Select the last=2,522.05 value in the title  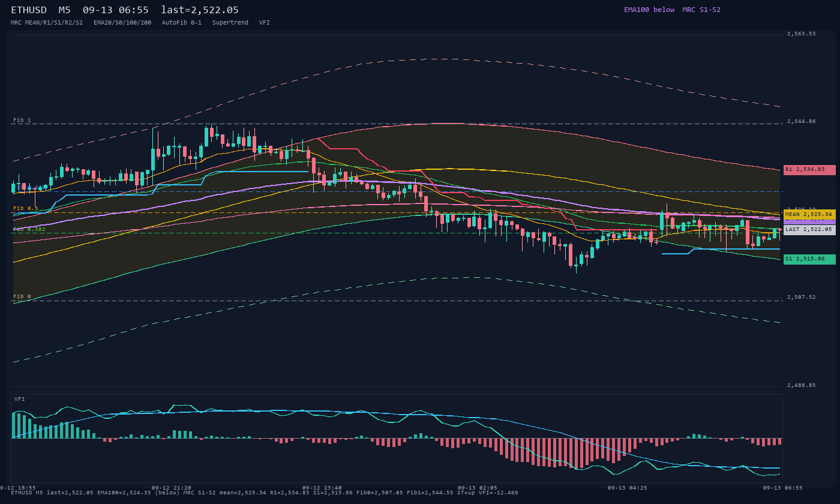tap(200, 10)
